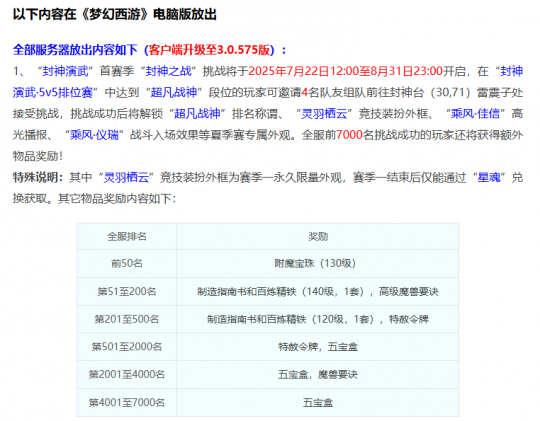Viewport: 540px width, 421px height.
Task: Click the red 7000 number
Action: point(349,135)
